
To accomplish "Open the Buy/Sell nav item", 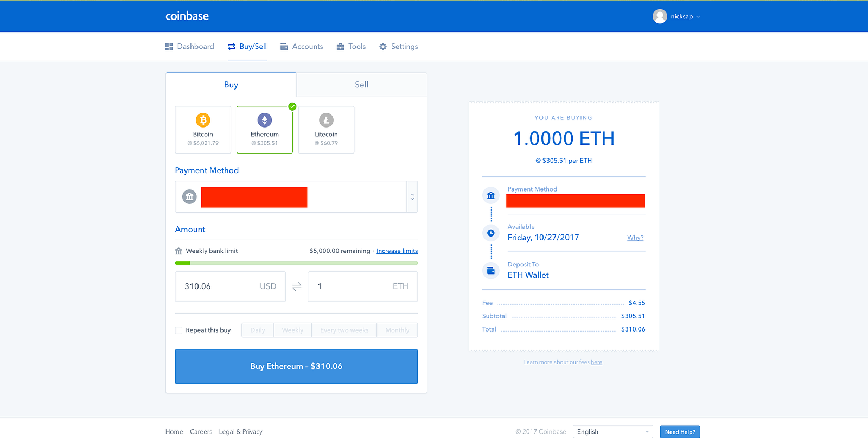I will click(x=247, y=47).
